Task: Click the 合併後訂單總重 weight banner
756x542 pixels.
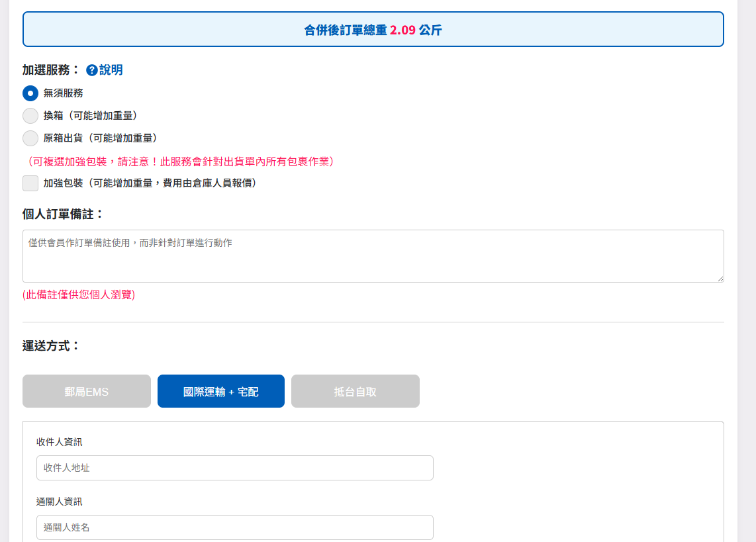Action: point(373,30)
